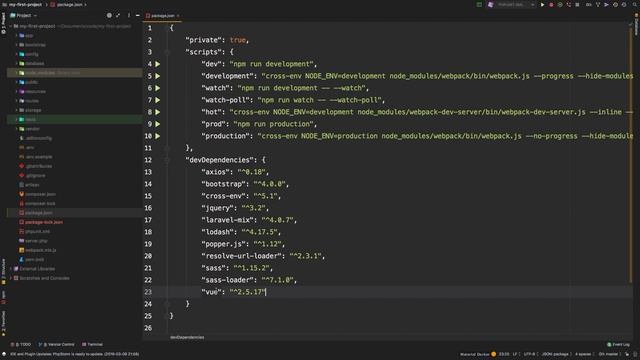
Task: Click the IDE plugin updates notification in status bar
Action: (74, 354)
